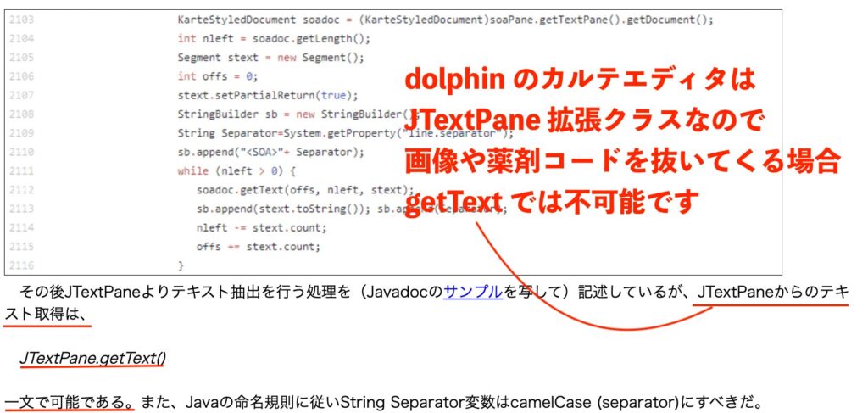Select code line number 2113
The image size is (868, 413).
coord(21,209)
